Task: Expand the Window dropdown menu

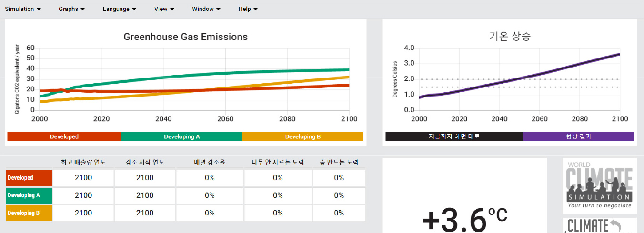Action: coord(206,9)
